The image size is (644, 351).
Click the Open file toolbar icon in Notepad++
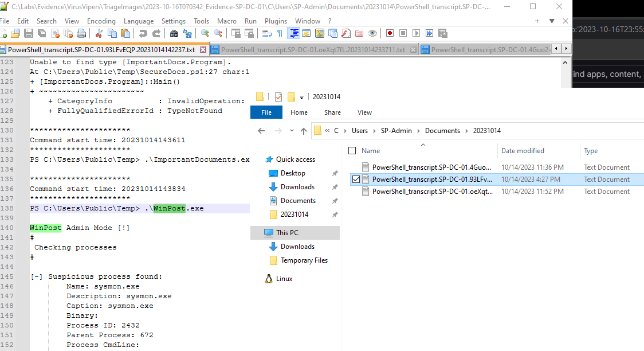pyautogui.click(x=15, y=33)
